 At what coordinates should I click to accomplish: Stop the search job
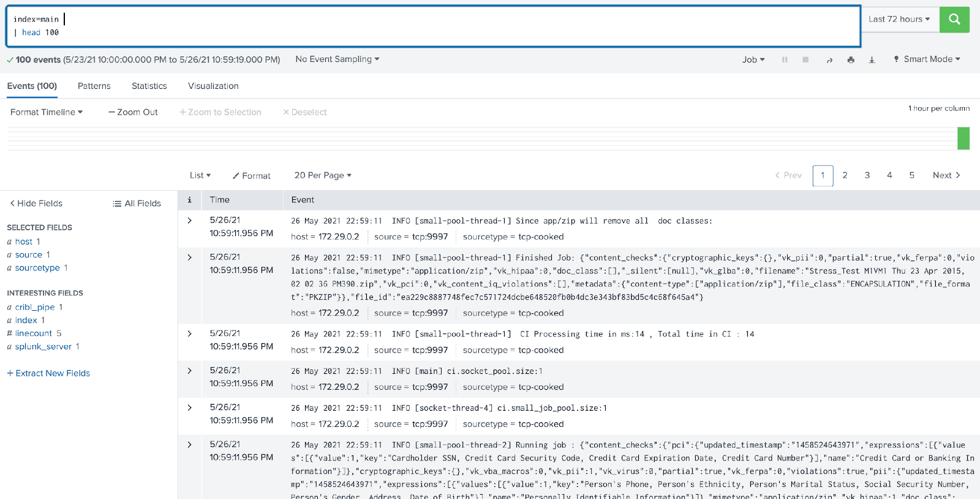pos(805,59)
